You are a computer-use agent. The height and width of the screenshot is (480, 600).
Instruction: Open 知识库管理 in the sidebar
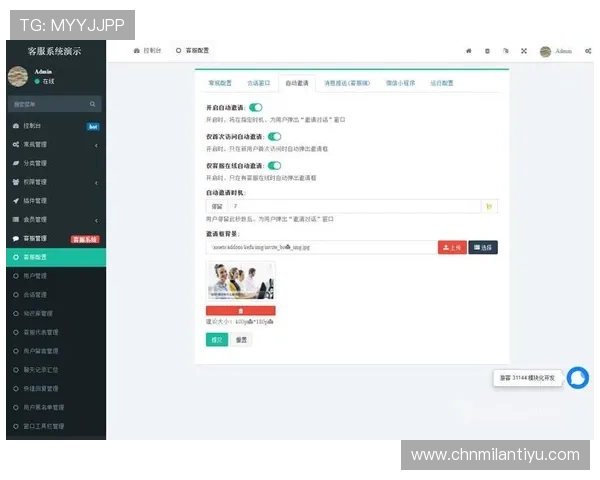56,313
